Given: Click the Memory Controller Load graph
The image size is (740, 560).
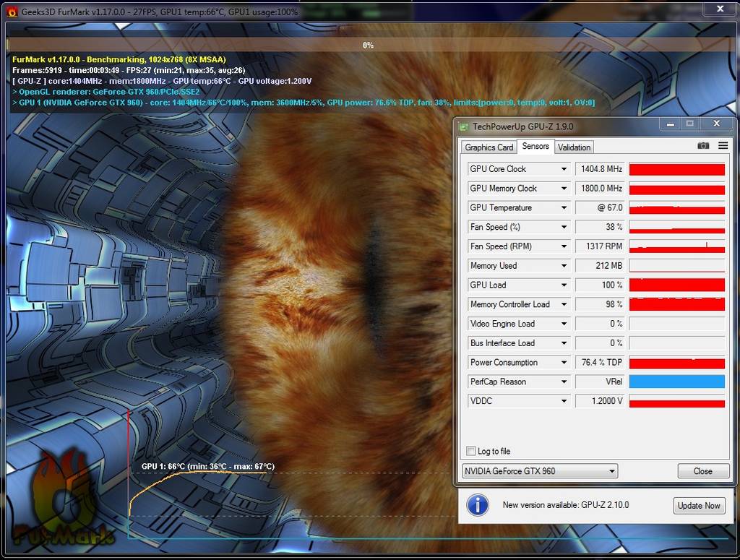Looking at the screenshot, I should click(676, 304).
